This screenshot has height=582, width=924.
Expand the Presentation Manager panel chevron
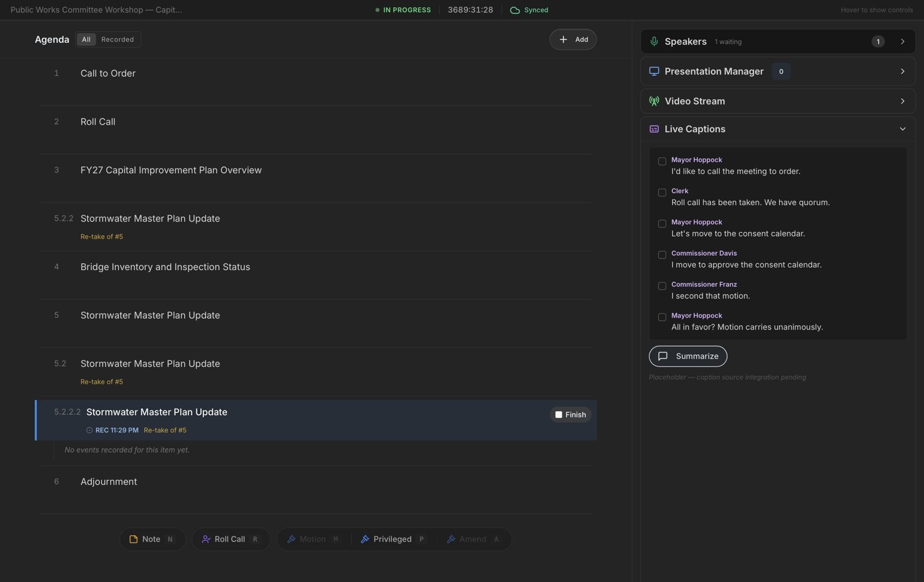[x=903, y=72]
